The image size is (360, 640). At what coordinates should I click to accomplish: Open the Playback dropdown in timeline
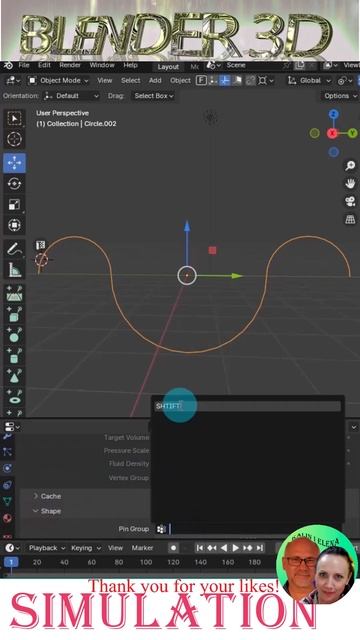point(47,548)
